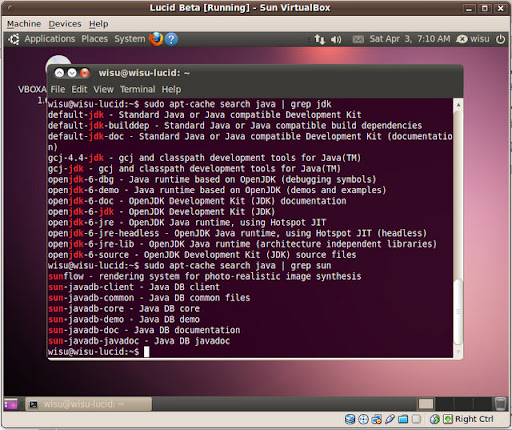Click the sun-javadb-client output line
The image size is (512, 430).
(x=134, y=287)
